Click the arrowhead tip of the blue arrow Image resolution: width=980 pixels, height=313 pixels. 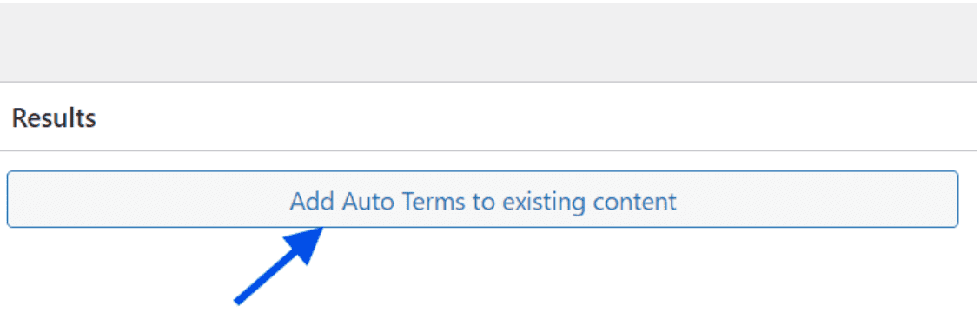[x=317, y=231]
